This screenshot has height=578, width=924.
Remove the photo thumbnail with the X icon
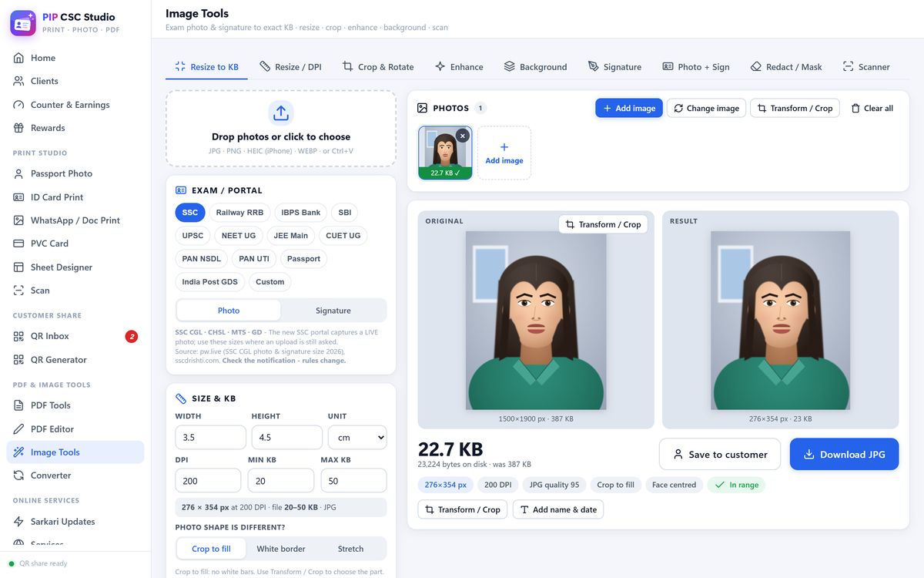[462, 136]
